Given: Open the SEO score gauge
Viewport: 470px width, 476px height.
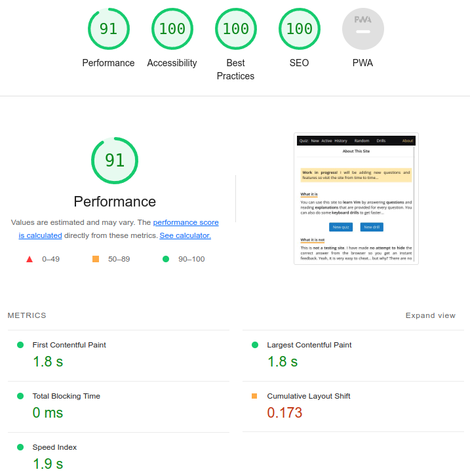Looking at the screenshot, I should coord(299,29).
